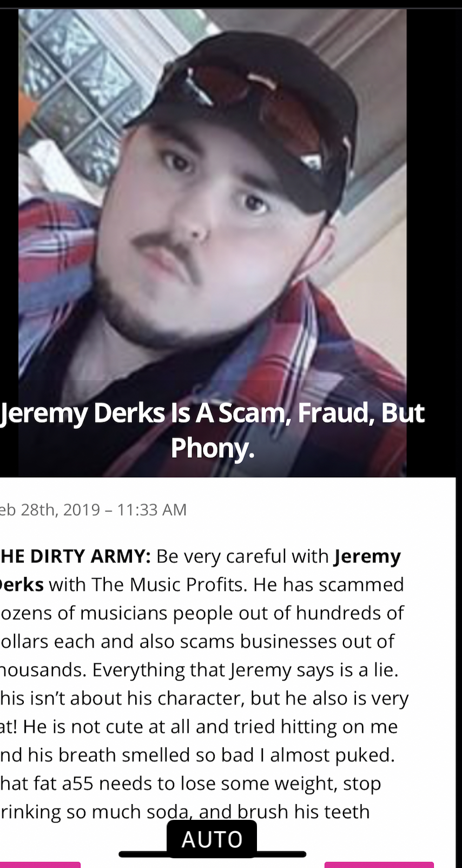Tap the bold "Jeremy" name ending first line

[x=368, y=557]
